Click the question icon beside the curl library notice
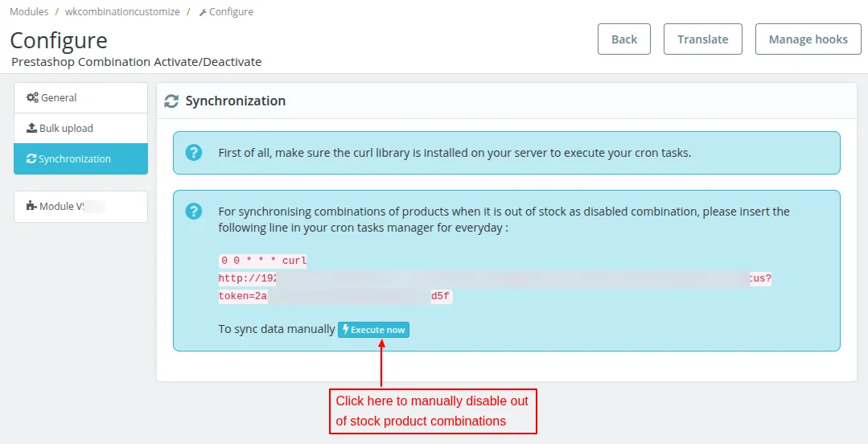This screenshot has width=868, height=444. pyautogui.click(x=194, y=153)
